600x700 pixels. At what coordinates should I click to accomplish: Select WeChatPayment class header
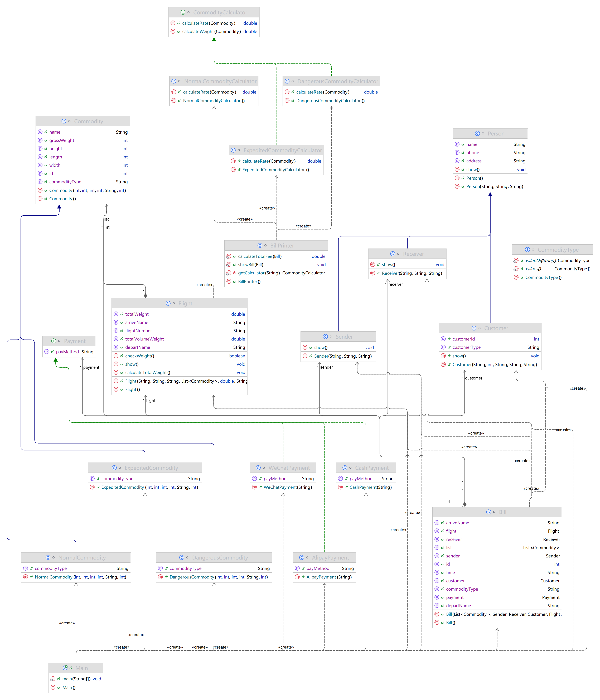(x=289, y=468)
